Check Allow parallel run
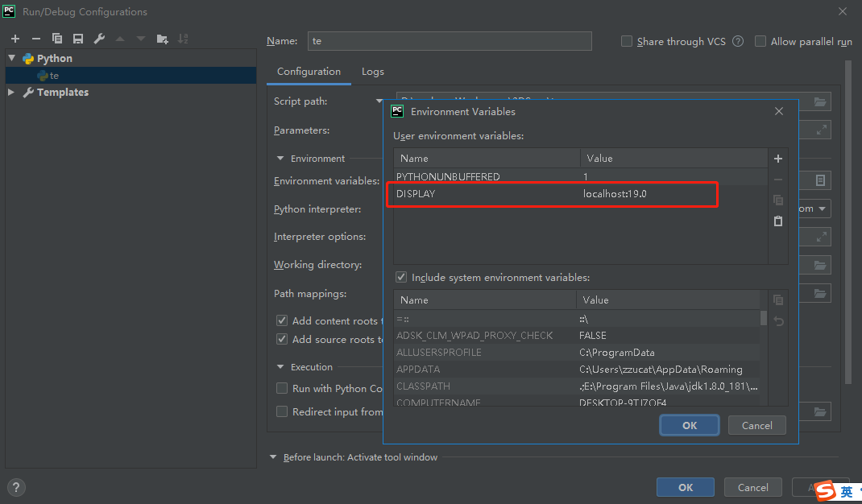Viewport: 862px width, 504px height. pos(760,41)
